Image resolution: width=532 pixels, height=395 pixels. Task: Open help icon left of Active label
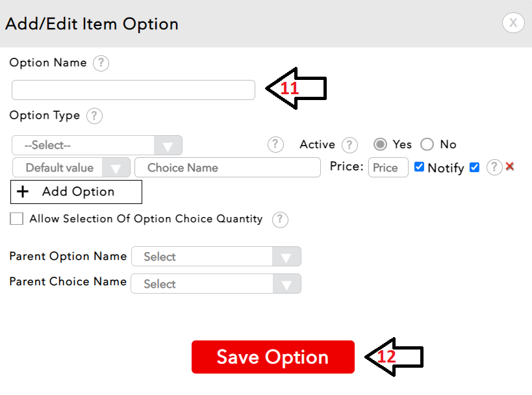point(276,144)
